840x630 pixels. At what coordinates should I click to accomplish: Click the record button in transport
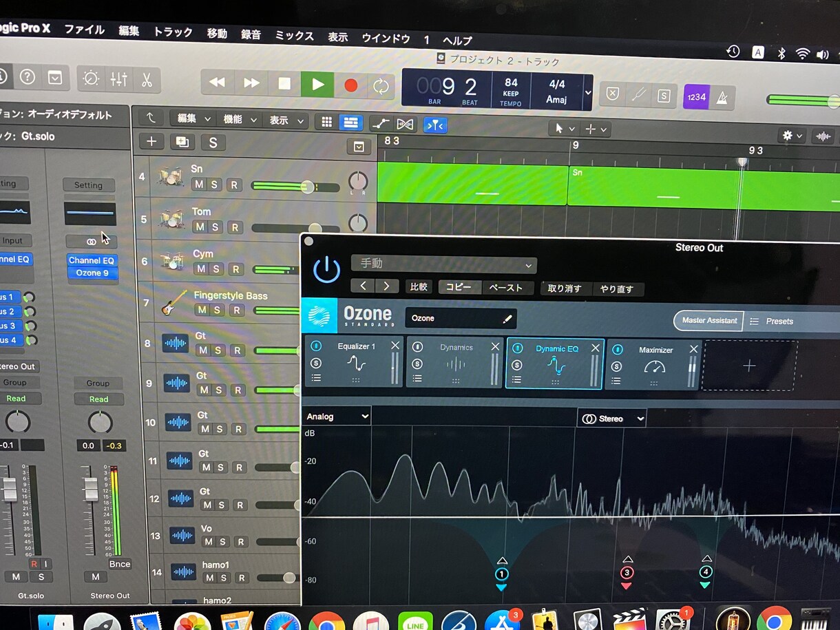[350, 85]
